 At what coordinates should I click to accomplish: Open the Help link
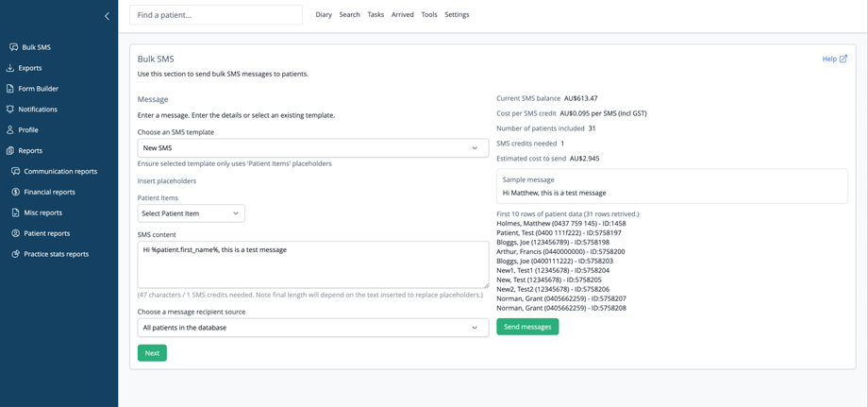(x=834, y=59)
